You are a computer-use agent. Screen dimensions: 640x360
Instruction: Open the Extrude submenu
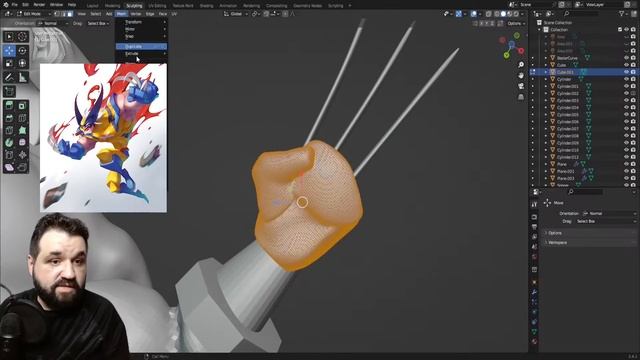(x=141, y=53)
